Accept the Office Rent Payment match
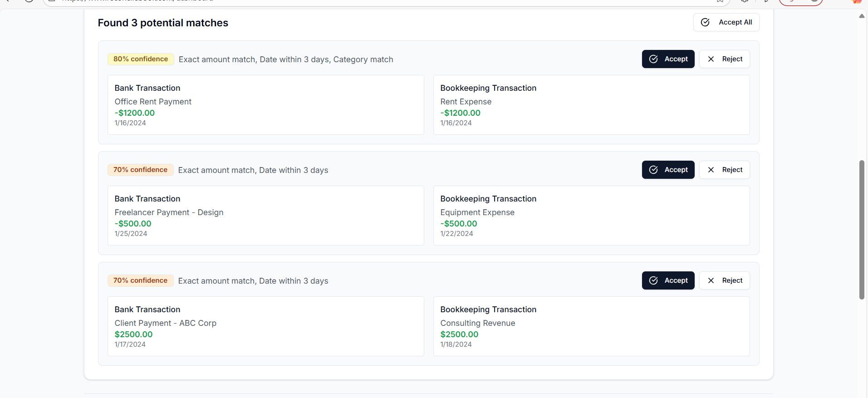Viewport: 868px width, 398px height. pos(668,59)
